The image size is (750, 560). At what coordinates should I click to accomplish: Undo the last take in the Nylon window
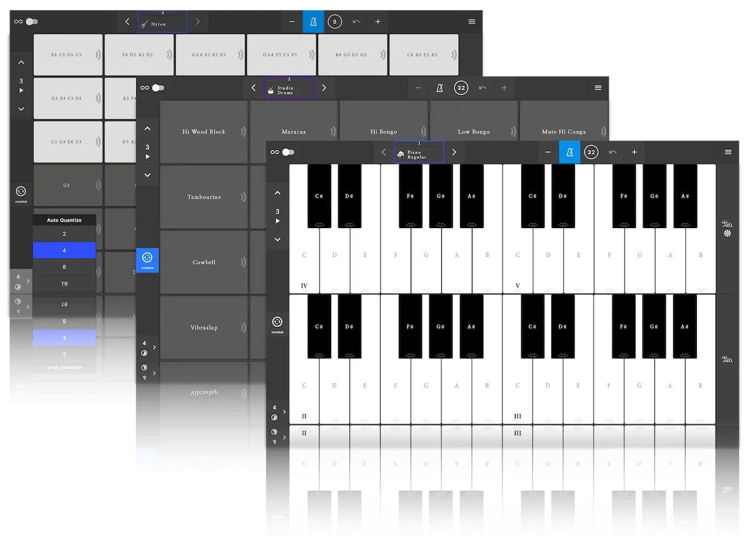356,22
